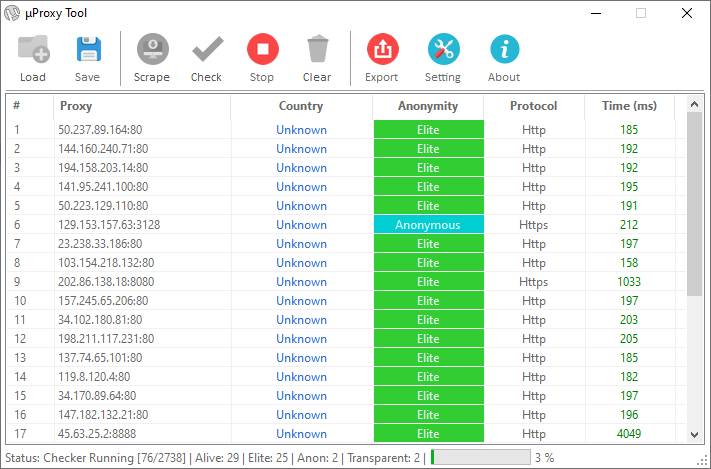Click the Alive: 29 status entry

217,458
